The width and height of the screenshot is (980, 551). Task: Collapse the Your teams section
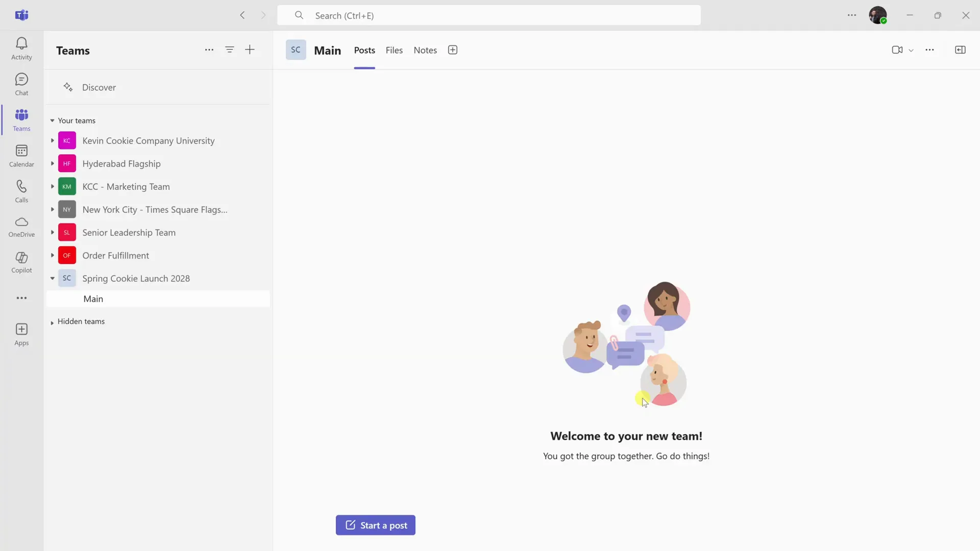(52, 121)
